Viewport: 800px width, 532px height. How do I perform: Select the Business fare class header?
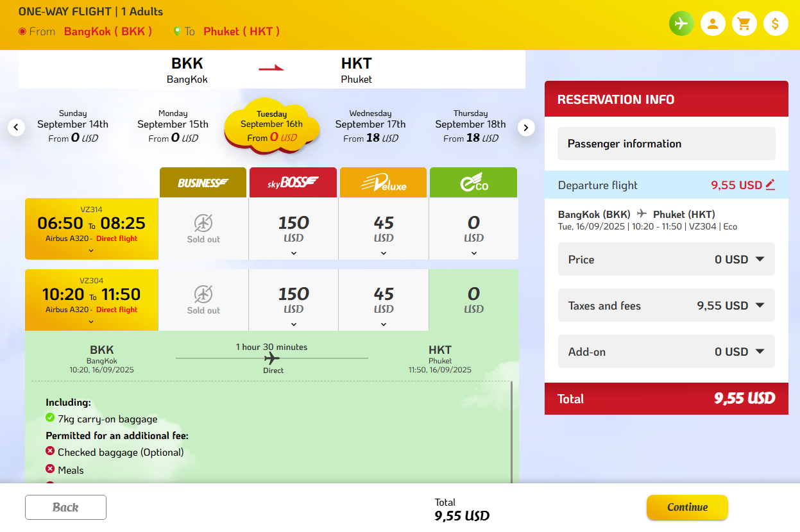tap(203, 183)
